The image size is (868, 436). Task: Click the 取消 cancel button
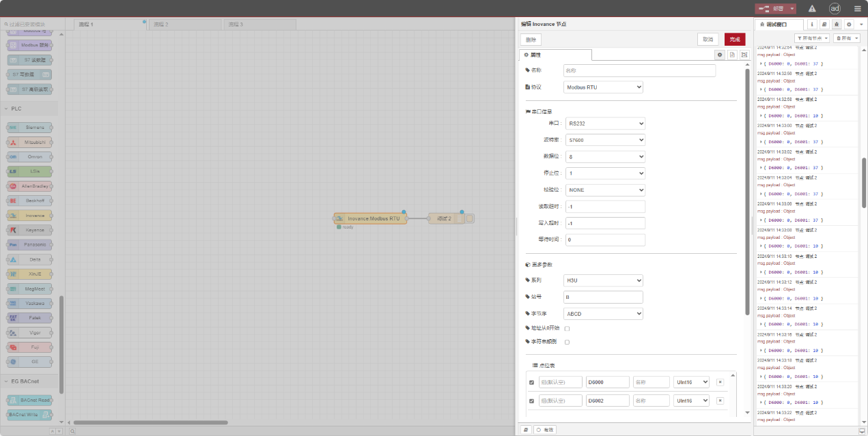click(x=708, y=40)
